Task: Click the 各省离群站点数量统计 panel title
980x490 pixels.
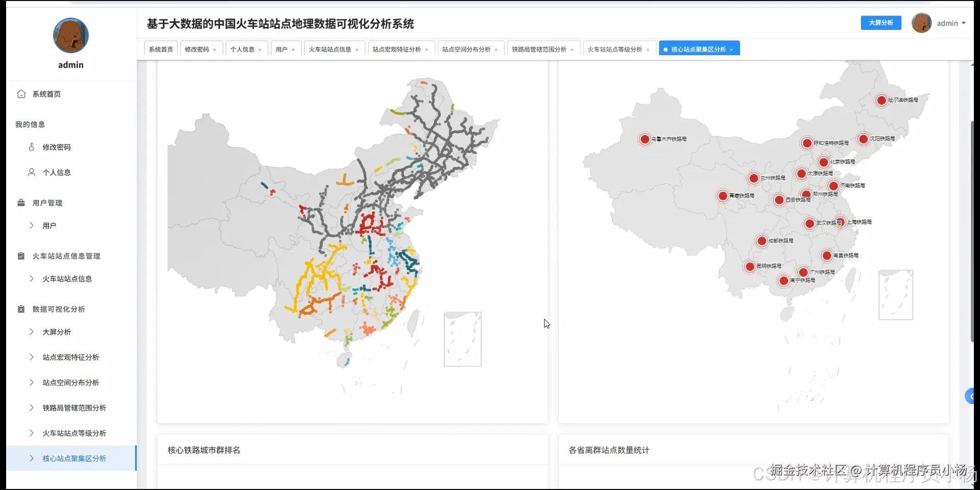Action: pyautogui.click(x=609, y=450)
